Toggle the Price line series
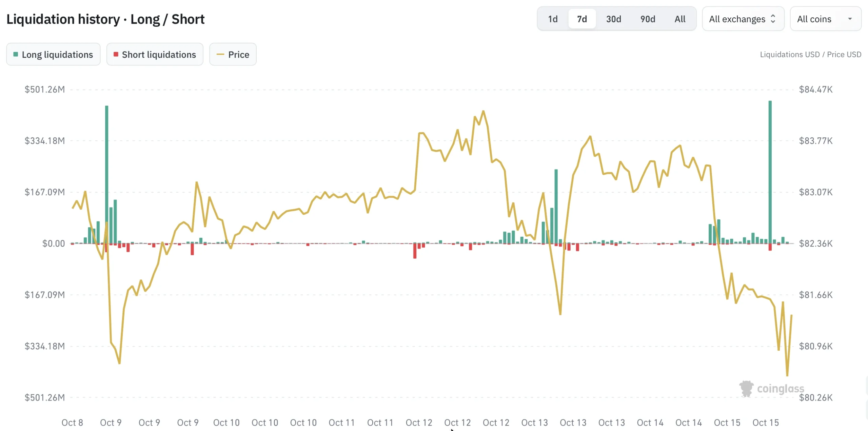This screenshot has height=431, width=868. click(x=233, y=54)
